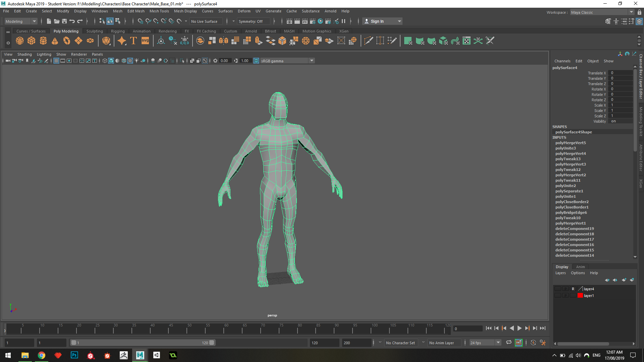Viewport: 644px width, 362px height.
Task: Create a polygon torus from shelf
Action: [67, 41]
